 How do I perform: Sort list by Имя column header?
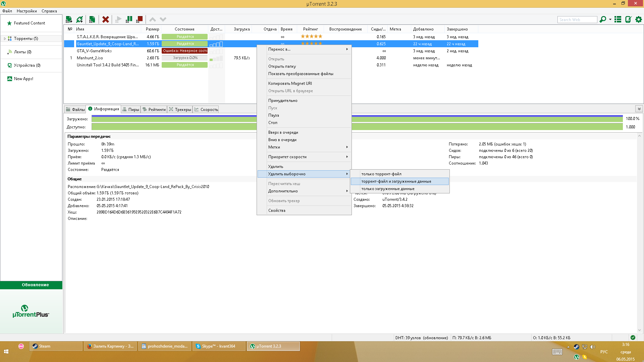click(x=108, y=29)
